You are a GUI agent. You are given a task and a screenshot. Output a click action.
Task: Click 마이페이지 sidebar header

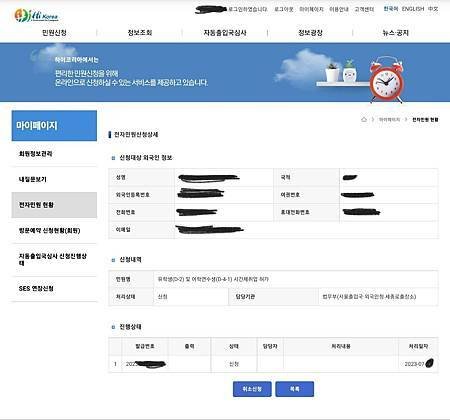pos(54,126)
